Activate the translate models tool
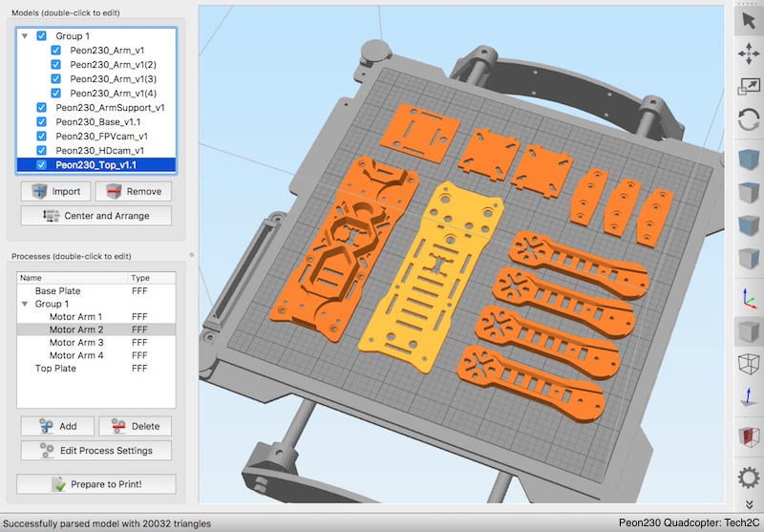The height and width of the screenshot is (532, 764). 749,53
